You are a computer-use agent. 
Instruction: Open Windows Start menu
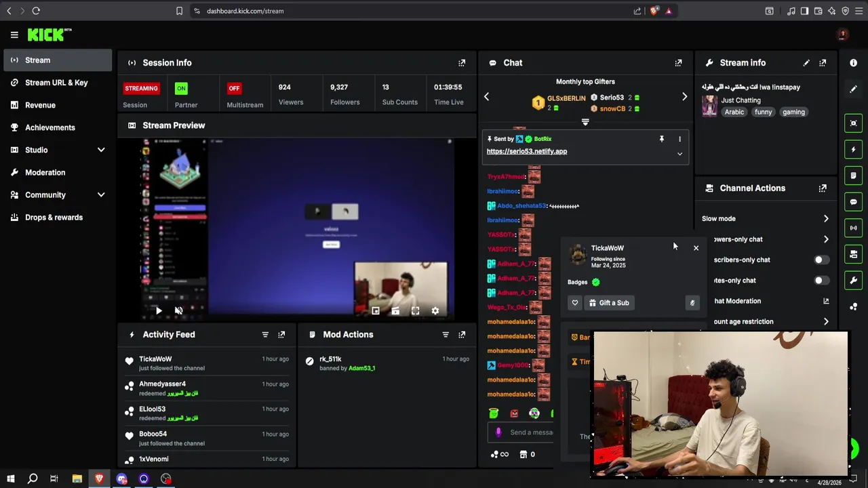pyautogui.click(x=9, y=479)
